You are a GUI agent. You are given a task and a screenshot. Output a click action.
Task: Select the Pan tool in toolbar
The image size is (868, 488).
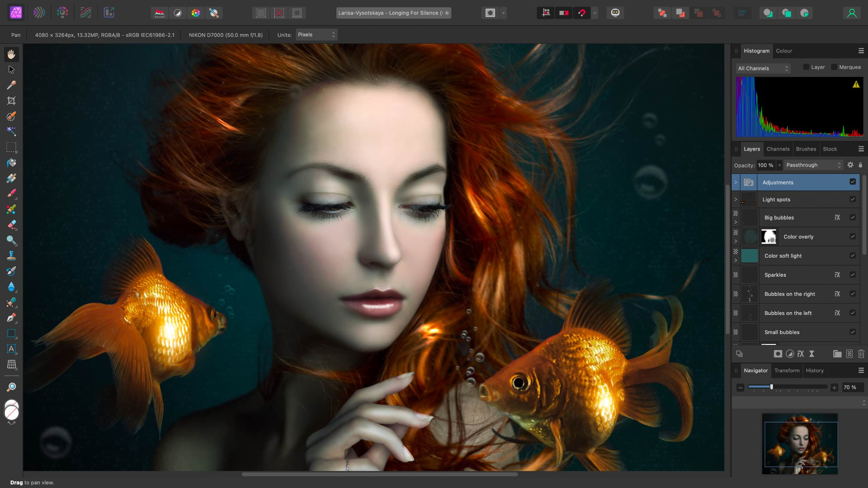11,54
